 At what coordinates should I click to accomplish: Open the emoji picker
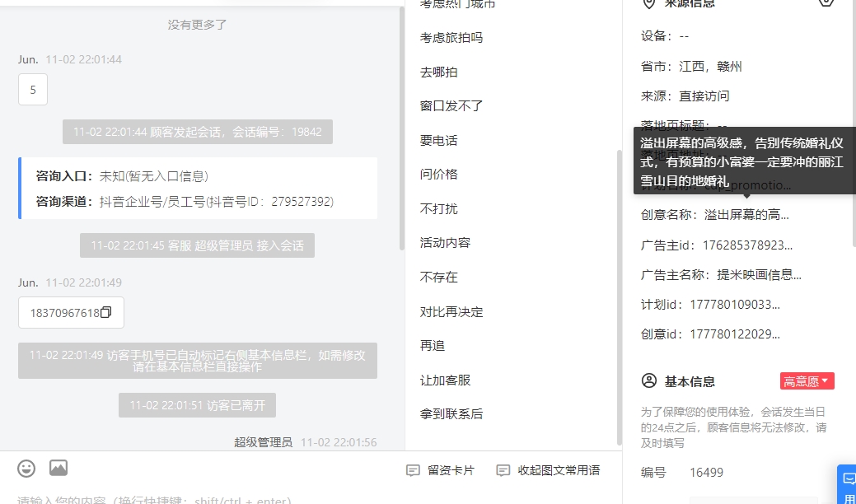coord(26,469)
